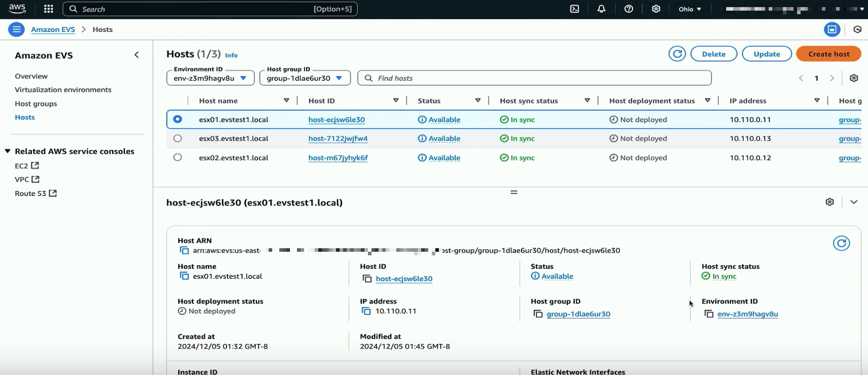The image size is (868, 375).
Task: Open the Environment ID dropdown
Action: tap(211, 78)
